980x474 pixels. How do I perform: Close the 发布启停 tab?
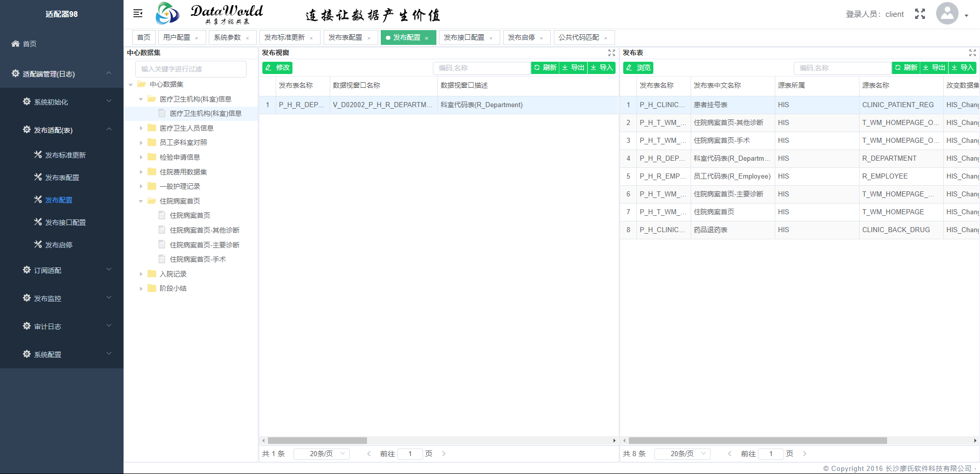click(542, 38)
